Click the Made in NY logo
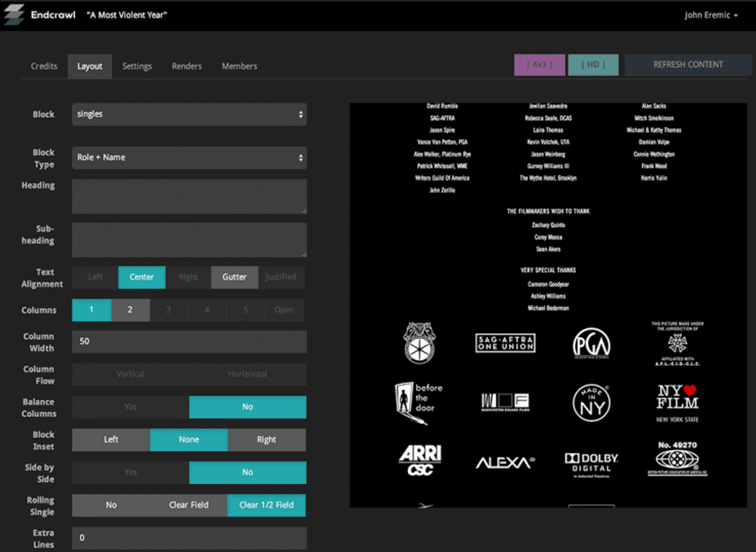Image resolution: width=756 pixels, height=552 pixels. 592,403
